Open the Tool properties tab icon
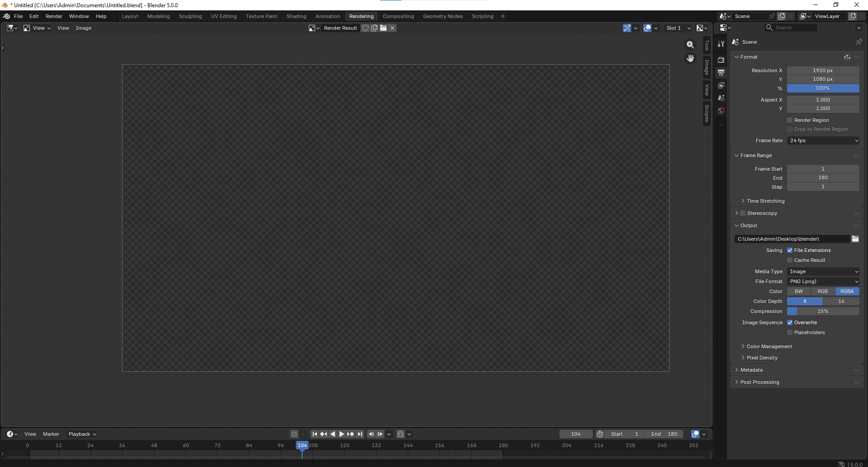 pyautogui.click(x=721, y=44)
